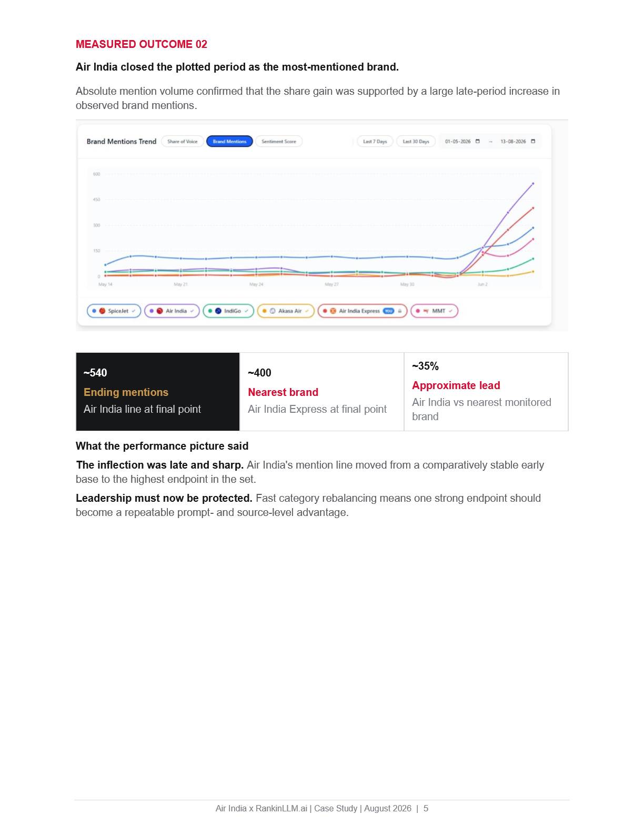Toggle the Air India legend series

(172, 311)
